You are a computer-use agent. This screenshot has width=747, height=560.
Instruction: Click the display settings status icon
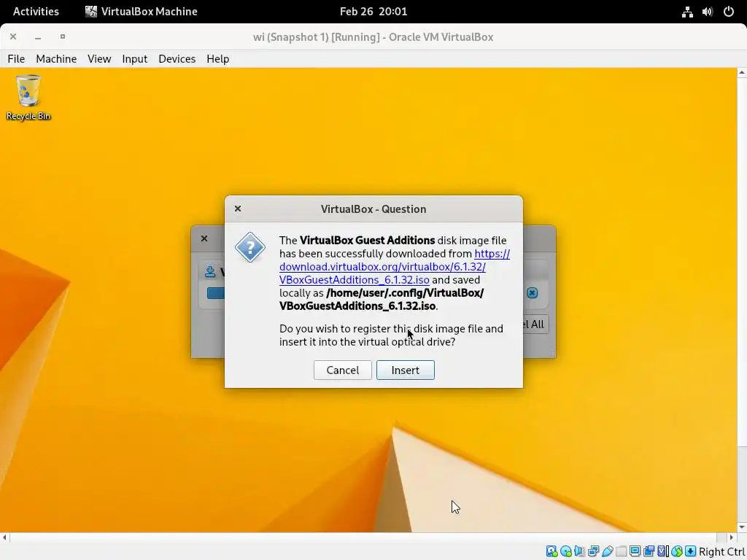click(x=635, y=551)
